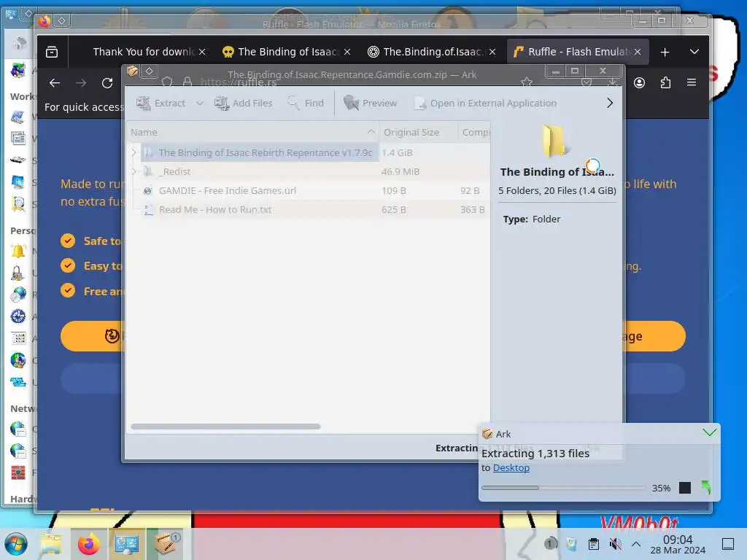Open a new Firefox tab with plus
The height and width of the screenshot is (560, 747).
665,52
